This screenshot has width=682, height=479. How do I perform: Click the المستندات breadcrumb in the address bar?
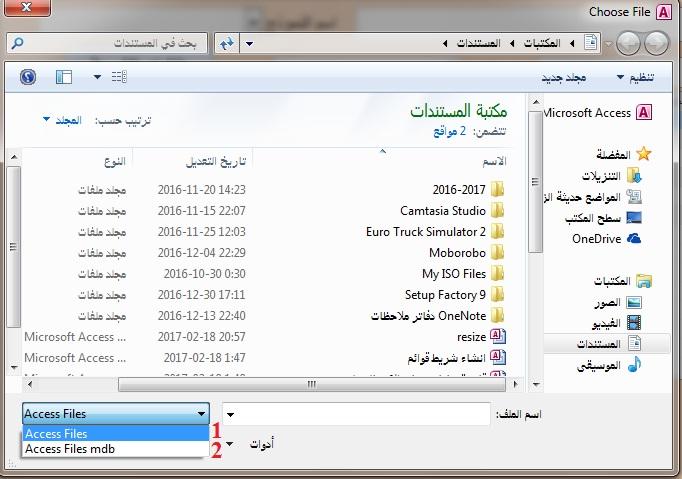coord(478,43)
